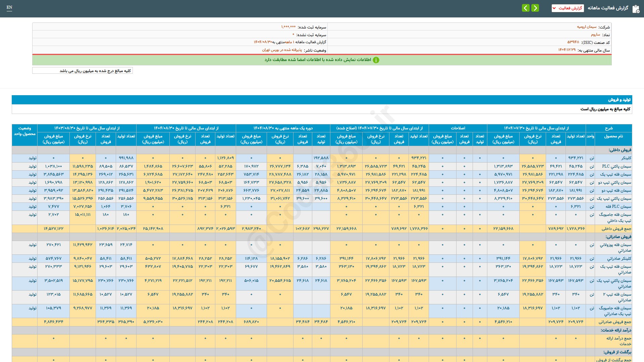
Task: Click the گزارش فعالیت ماهانه page title
Action: pyautogui.click(x=608, y=8)
